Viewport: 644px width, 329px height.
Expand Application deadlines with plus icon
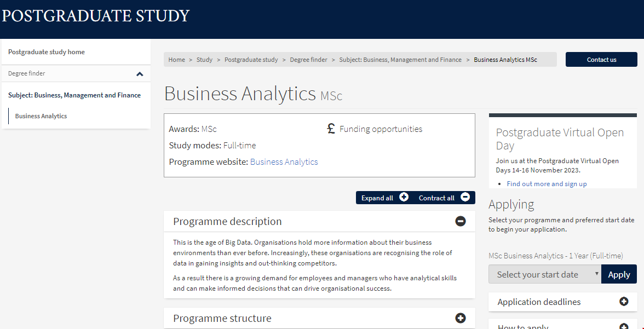pos(624,302)
